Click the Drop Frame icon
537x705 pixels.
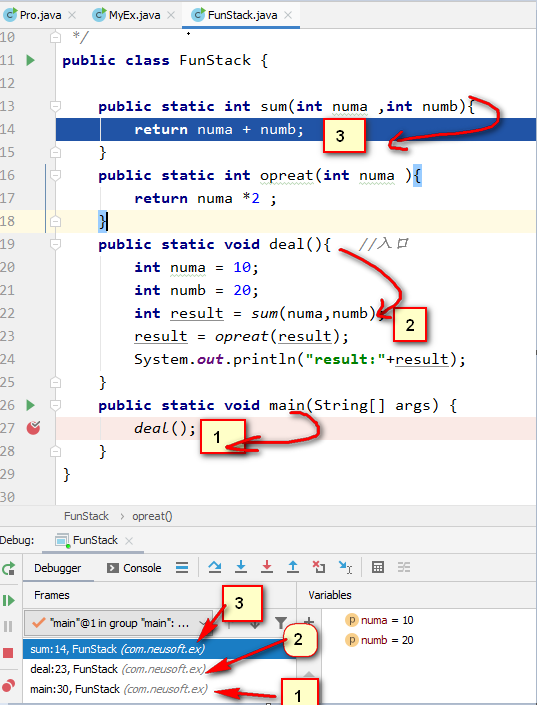[x=319, y=567]
